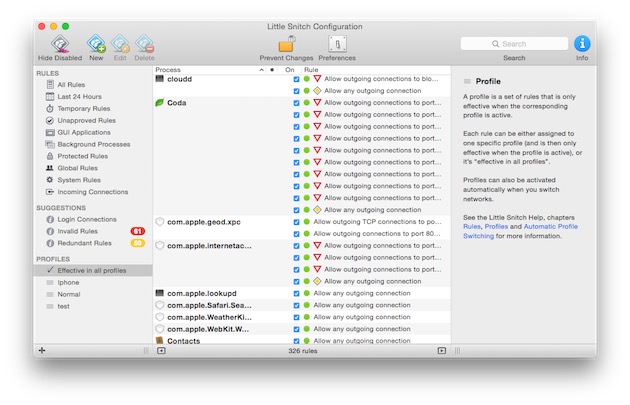Screen dimensions: 630x405
Task: Click the dot column header
Action: click(x=272, y=70)
